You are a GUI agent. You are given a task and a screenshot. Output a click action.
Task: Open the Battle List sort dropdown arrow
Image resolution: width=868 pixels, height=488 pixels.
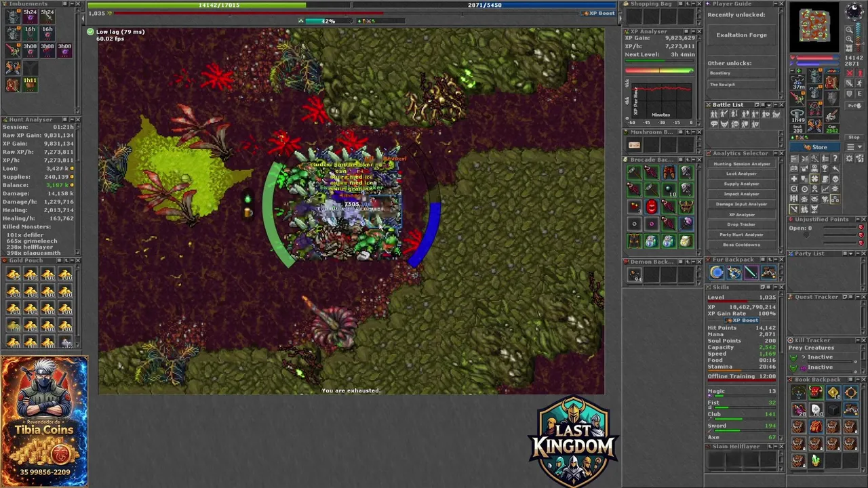pos(769,105)
